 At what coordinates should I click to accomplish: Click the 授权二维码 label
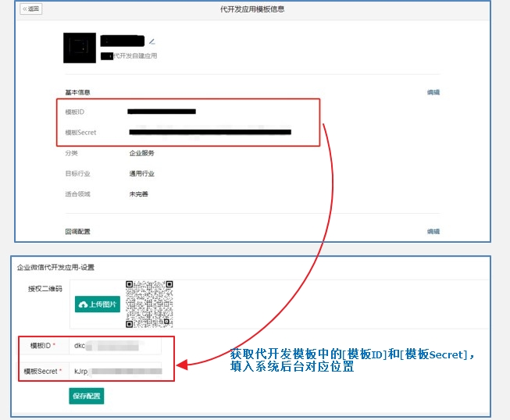pos(45,288)
